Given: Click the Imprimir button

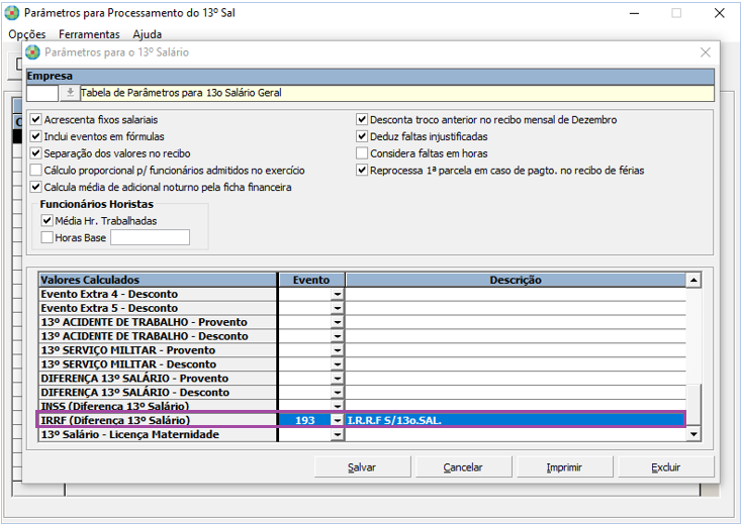Looking at the screenshot, I should point(564,467).
